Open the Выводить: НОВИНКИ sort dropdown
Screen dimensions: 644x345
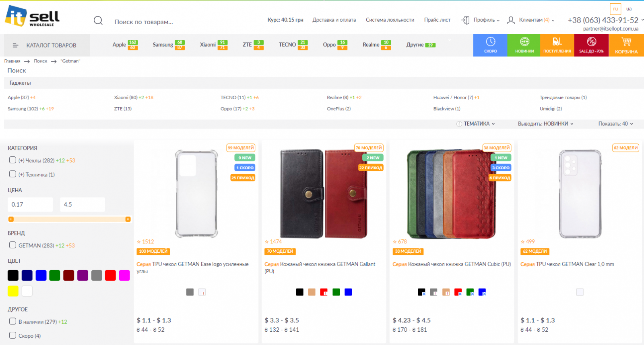(545, 124)
